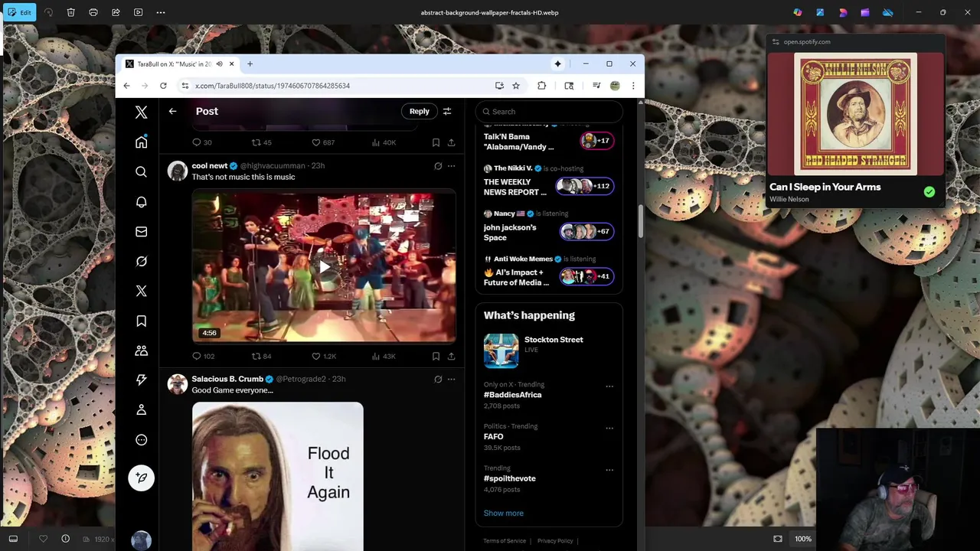Join john jackson's Space

click(548, 232)
